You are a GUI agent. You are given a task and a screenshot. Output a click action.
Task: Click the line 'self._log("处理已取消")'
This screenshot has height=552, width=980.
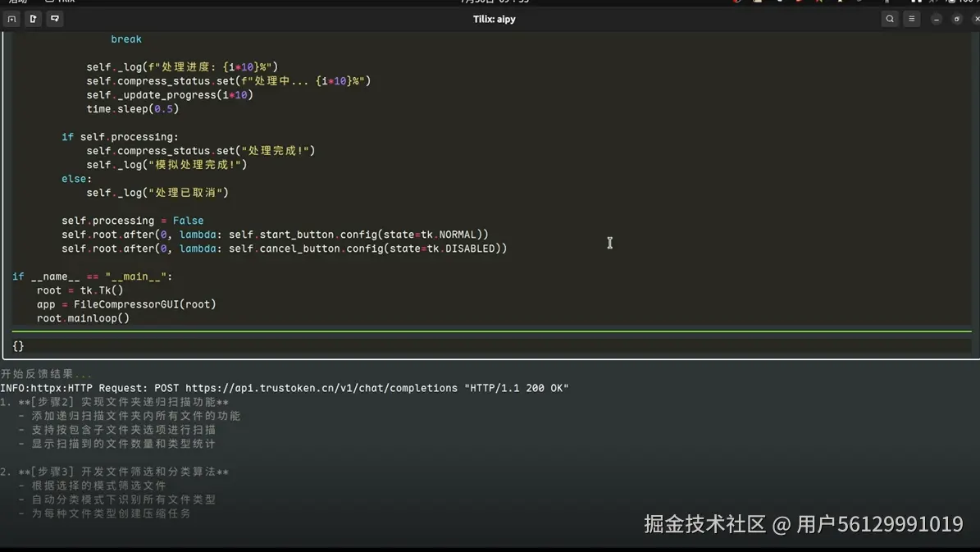tap(157, 193)
